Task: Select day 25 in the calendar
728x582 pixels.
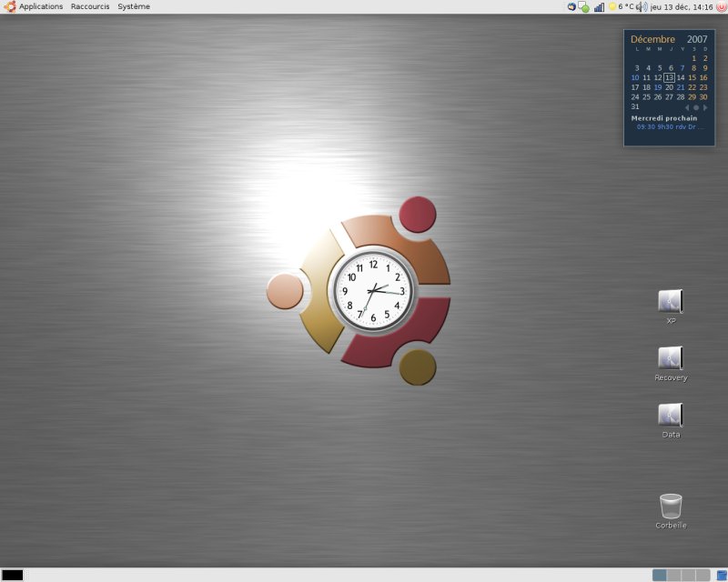Action: [646, 97]
